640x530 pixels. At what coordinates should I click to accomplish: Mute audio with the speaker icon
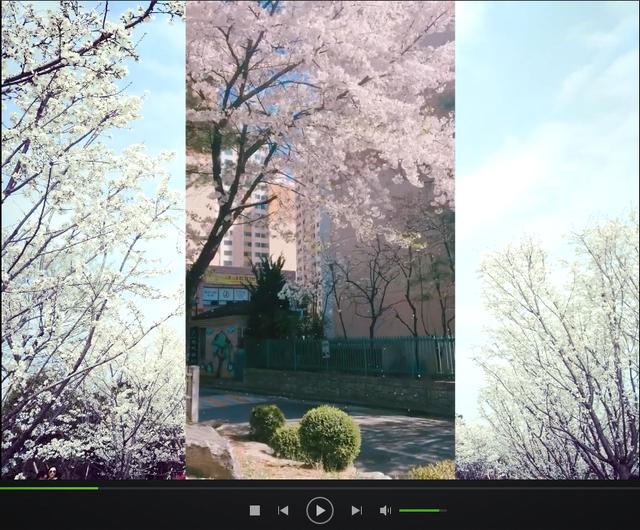coord(385,510)
